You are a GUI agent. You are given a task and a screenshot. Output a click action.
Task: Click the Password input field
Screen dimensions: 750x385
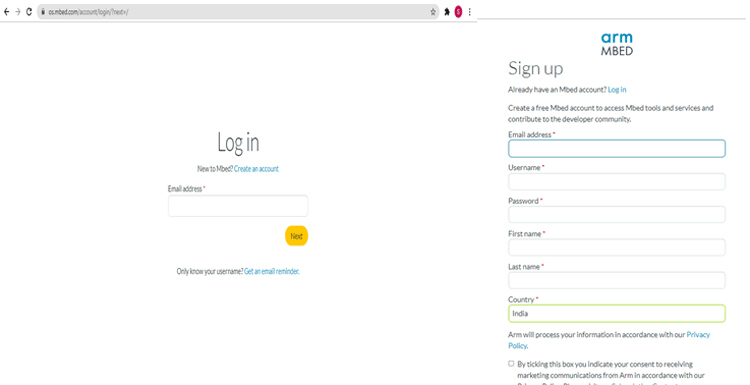pos(617,215)
